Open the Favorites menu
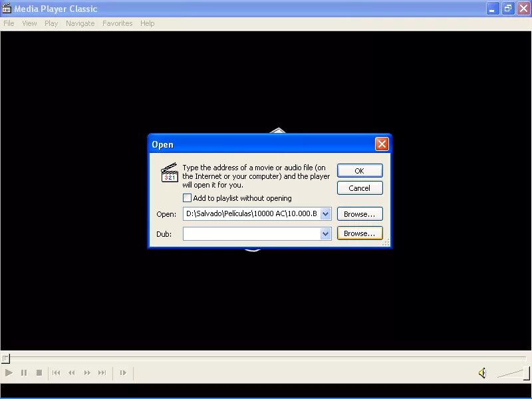This screenshot has height=399, width=532. click(118, 23)
